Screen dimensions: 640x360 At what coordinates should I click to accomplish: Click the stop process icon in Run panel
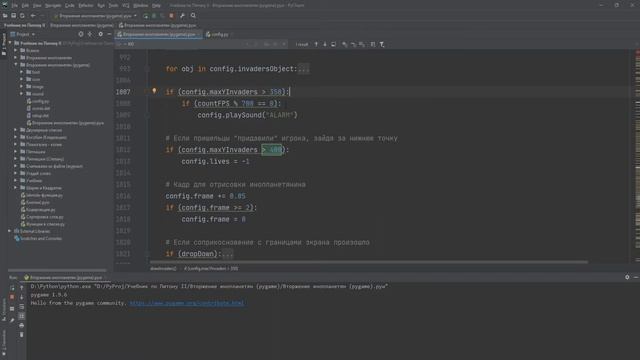tap(12, 297)
